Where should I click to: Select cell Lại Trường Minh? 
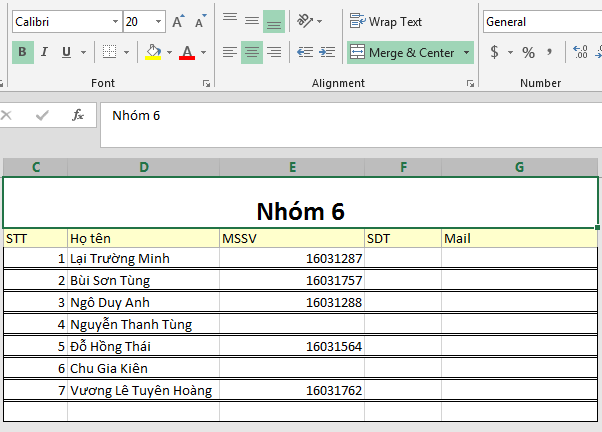(144, 258)
